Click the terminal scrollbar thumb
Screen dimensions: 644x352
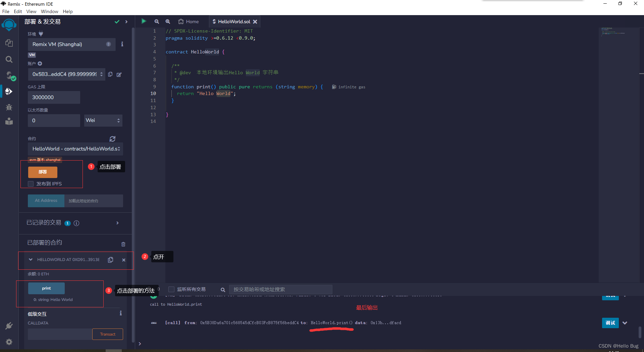point(640,332)
